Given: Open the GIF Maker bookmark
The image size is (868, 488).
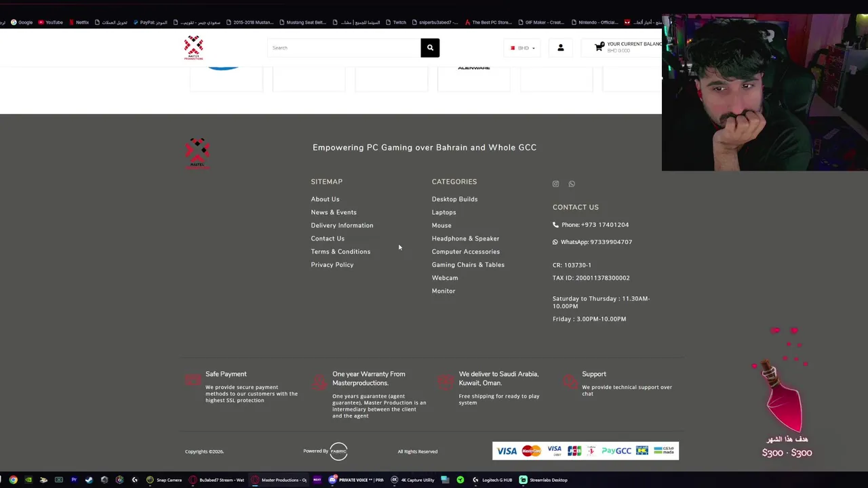Looking at the screenshot, I should tap(541, 22).
